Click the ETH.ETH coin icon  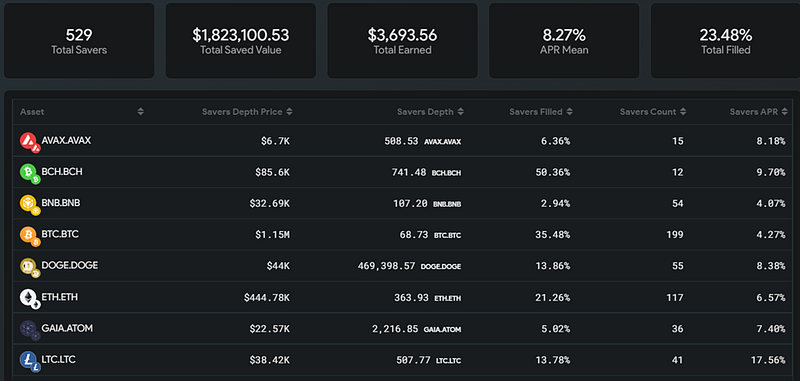tap(30, 298)
